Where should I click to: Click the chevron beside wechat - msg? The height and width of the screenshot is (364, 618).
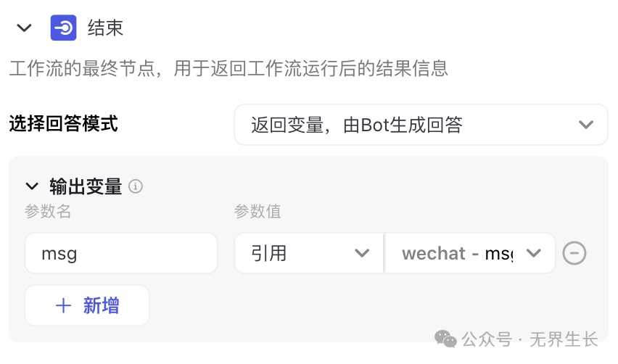534,253
